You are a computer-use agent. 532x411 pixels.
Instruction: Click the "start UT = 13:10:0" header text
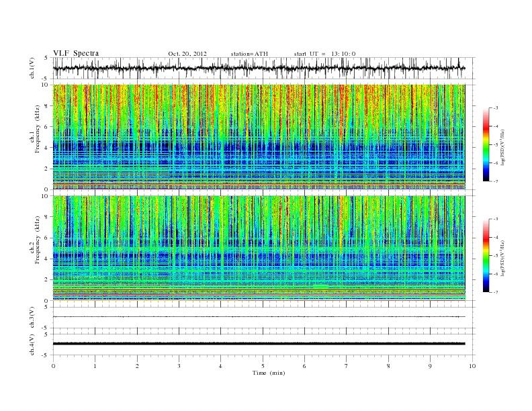point(324,54)
